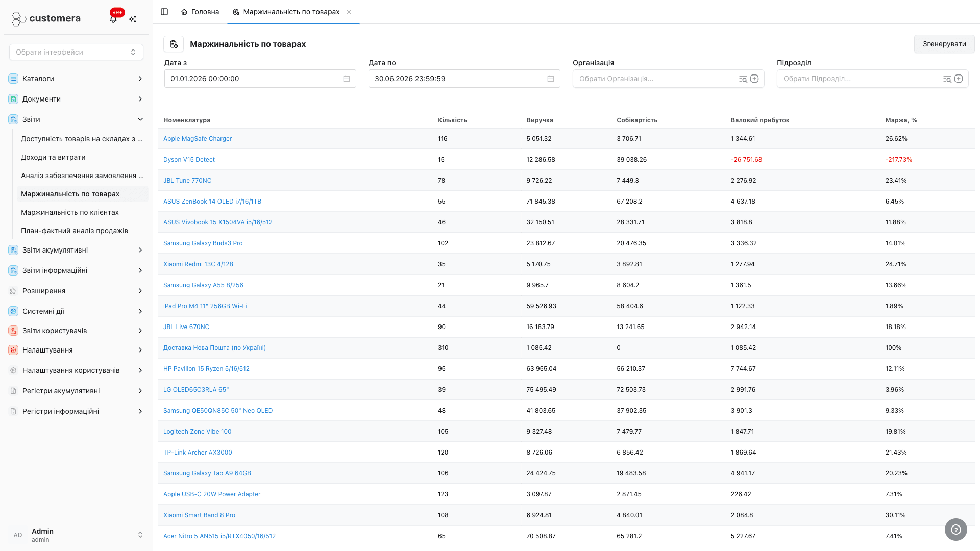This screenshot has height=551, width=980.
Task: Open calendar picker for Дата з
Action: click(x=347, y=79)
